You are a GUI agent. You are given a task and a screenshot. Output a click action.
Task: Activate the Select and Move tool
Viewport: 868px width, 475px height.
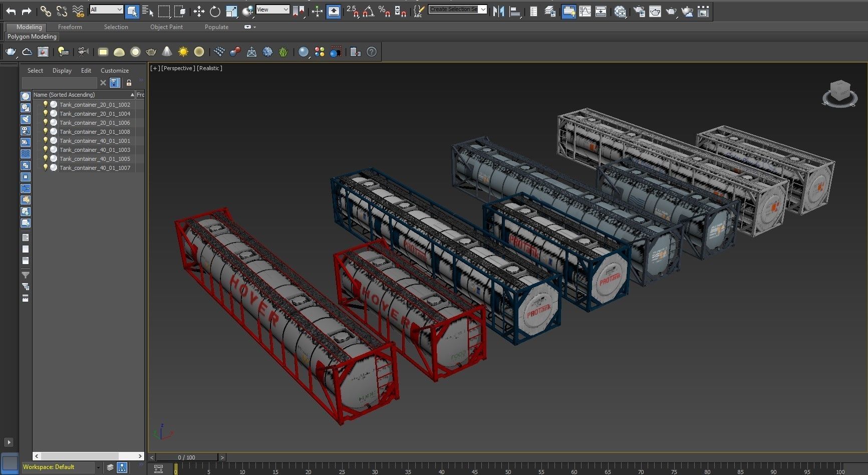(x=199, y=11)
